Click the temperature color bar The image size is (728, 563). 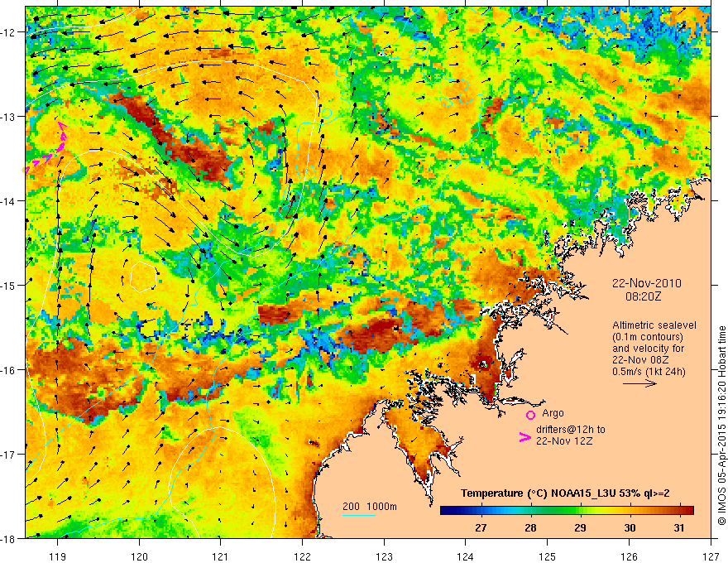[x=567, y=510]
